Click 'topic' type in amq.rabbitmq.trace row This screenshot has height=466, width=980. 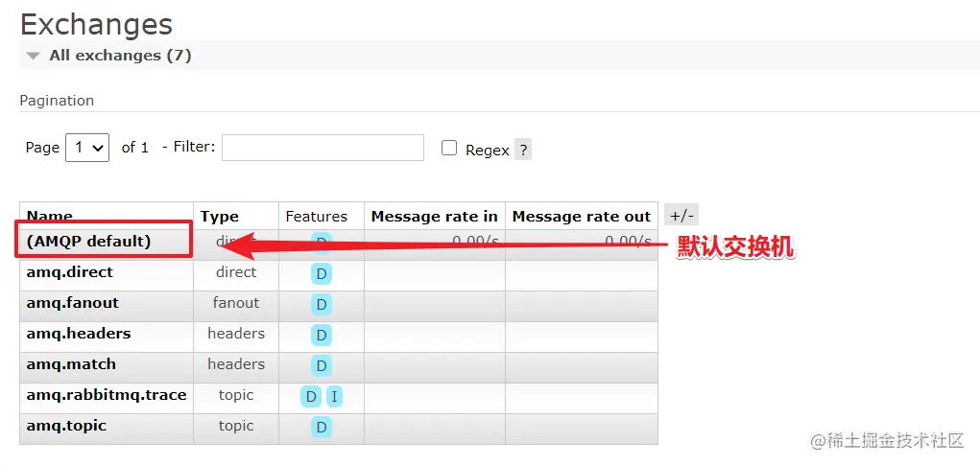point(236,395)
